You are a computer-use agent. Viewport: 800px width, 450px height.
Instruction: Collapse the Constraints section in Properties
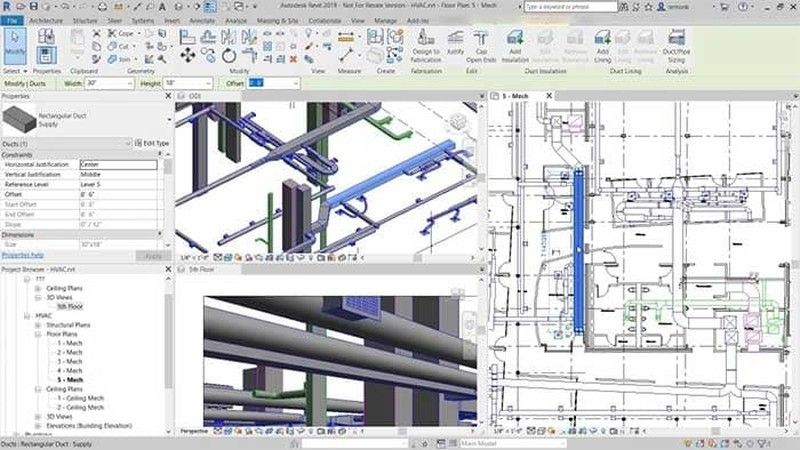tap(160, 154)
